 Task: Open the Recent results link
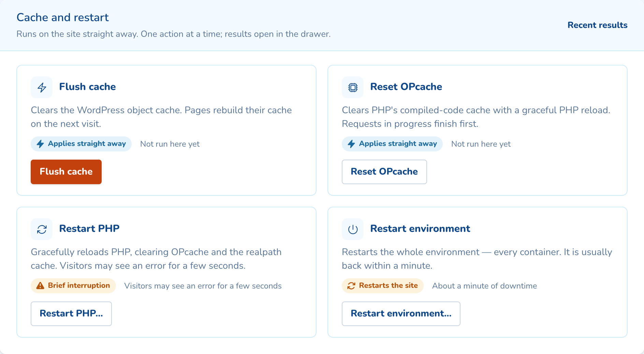[597, 25]
